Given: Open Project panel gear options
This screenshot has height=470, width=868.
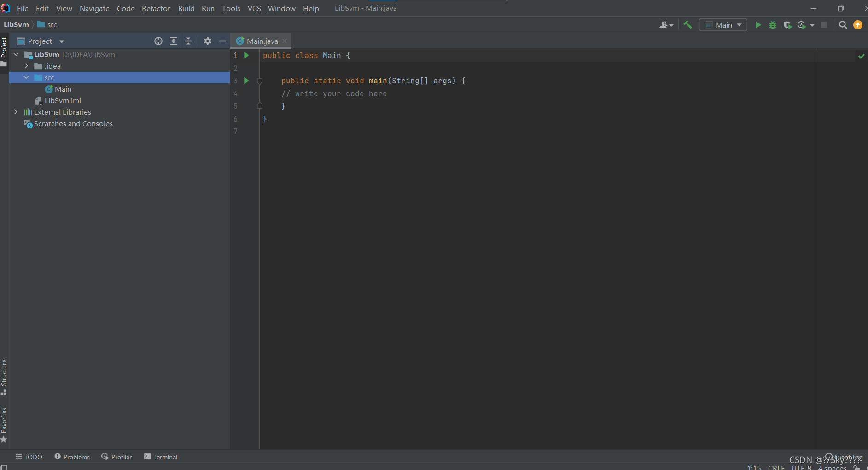Looking at the screenshot, I should click(x=208, y=41).
